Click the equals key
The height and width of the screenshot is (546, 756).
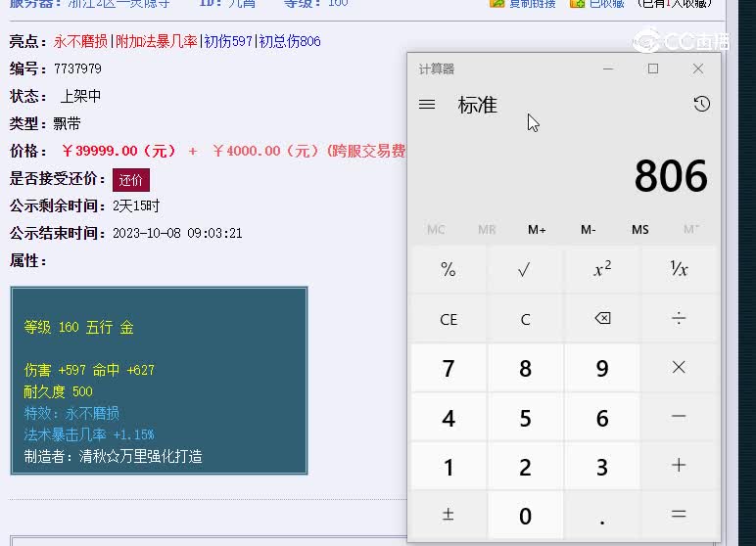point(679,514)
